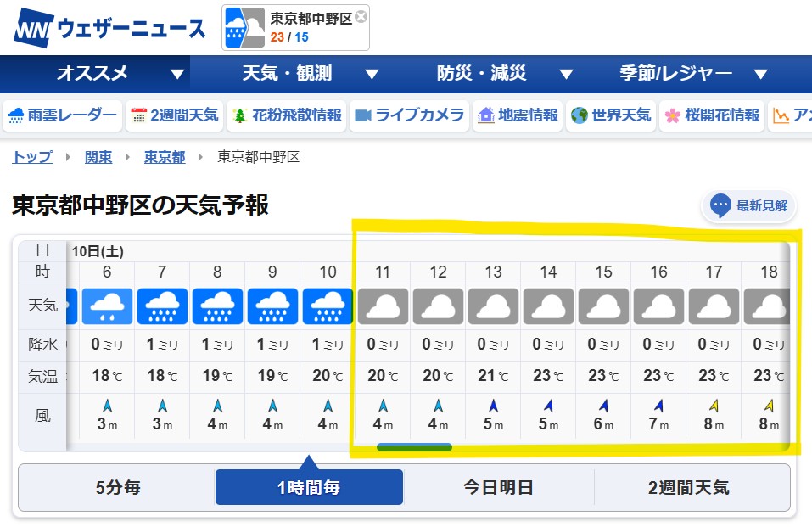Remove the 東京都中野区 saved location
812x527 pixels.
click(x=361, y=16)
